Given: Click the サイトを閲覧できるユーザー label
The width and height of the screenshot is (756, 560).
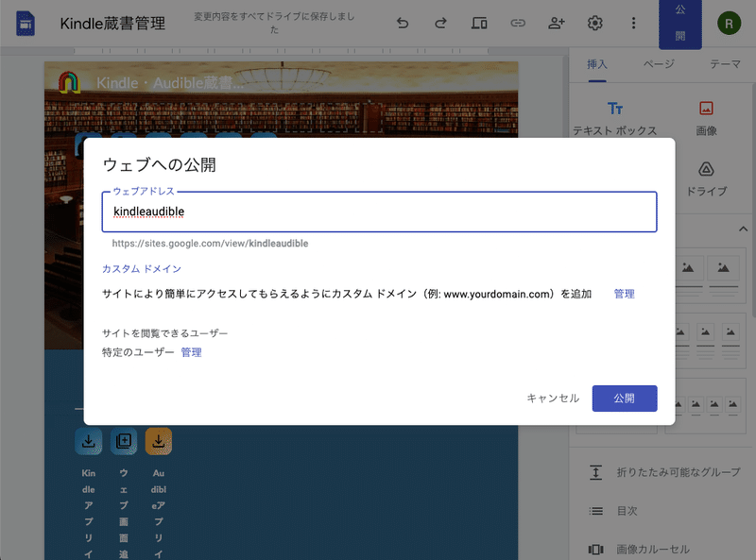Looking at the screenshot, I should point(164,333).
